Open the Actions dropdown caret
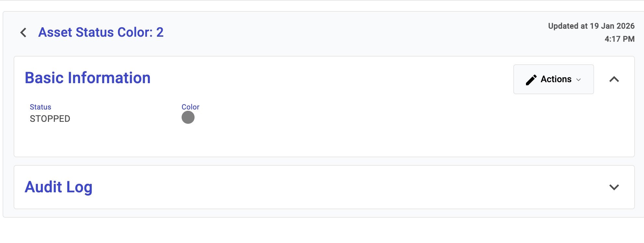The image size is (644, 243). [578, 80]
